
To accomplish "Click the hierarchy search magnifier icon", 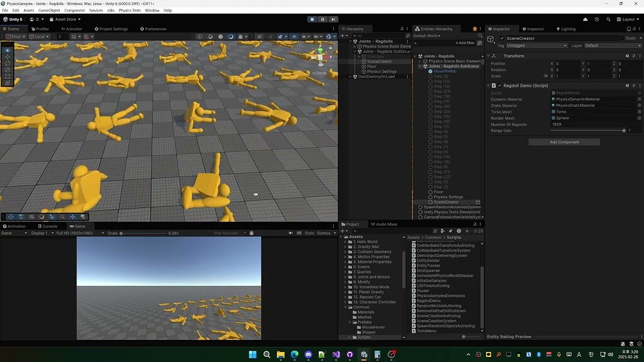I will coord(355,36).
